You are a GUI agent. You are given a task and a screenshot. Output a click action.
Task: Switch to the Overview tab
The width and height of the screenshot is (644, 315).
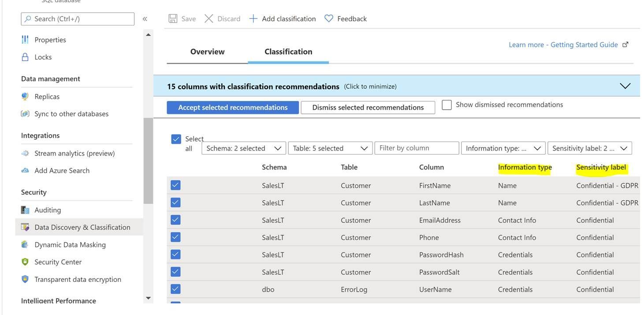tap(207, 51)
